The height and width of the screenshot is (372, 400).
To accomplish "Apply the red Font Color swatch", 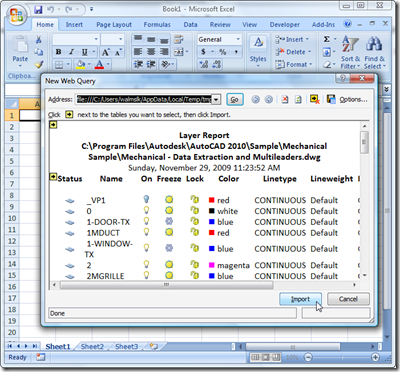I will coord(99,64).
